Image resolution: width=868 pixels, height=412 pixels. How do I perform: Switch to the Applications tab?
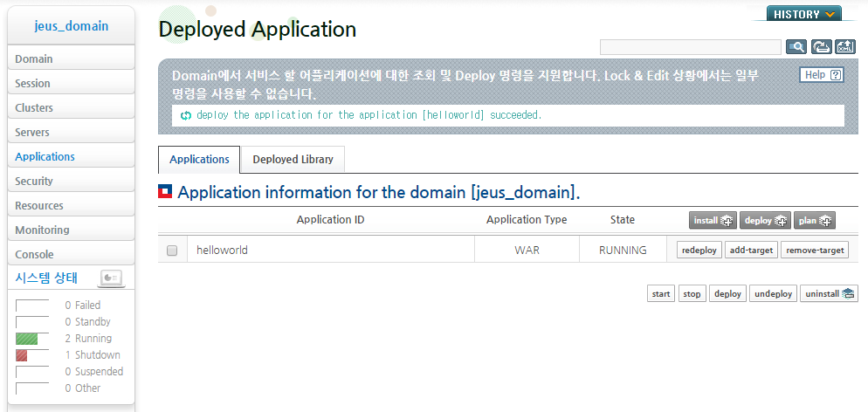[x=199, y=159]
